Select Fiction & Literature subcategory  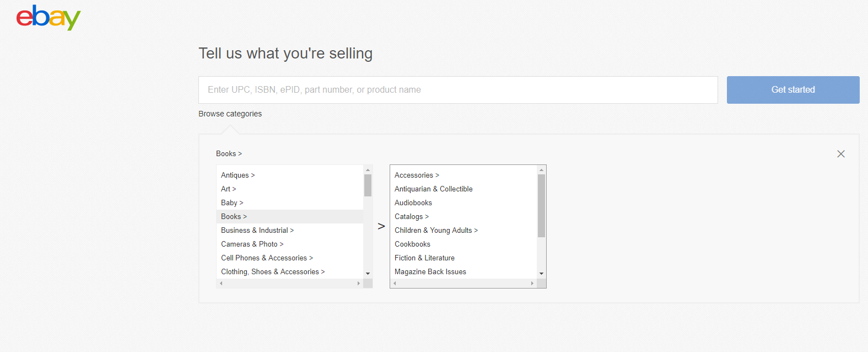[424, 258]
